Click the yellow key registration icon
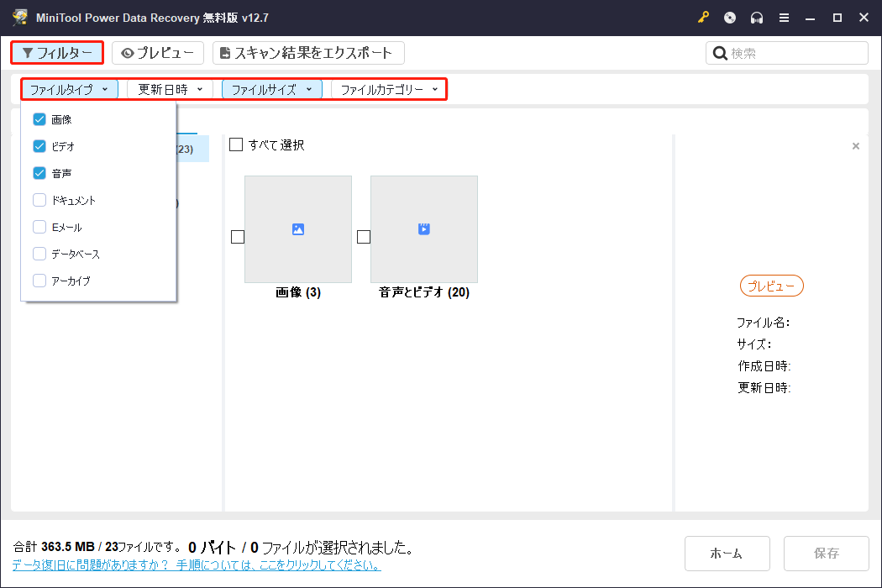Screen dimensions: 882x588 click(x=703, y=17)
